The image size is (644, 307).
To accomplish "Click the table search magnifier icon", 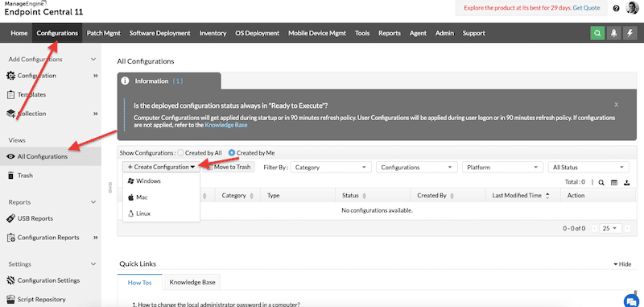I will pos(601,183).
